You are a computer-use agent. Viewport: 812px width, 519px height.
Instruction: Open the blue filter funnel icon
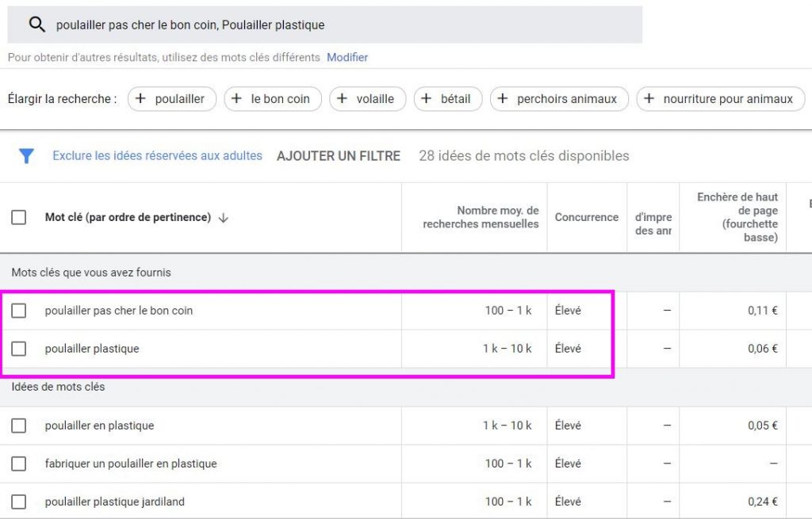tap(25, 155)
